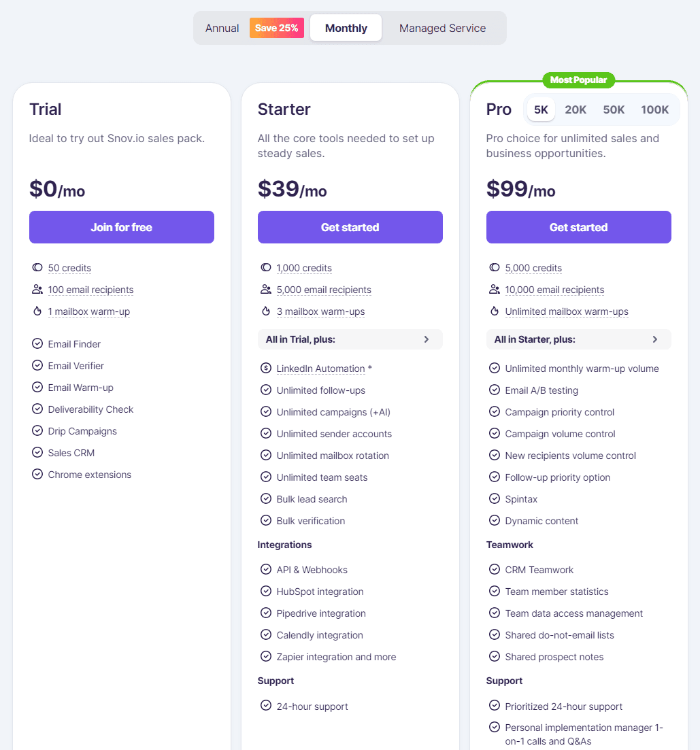Click the dollar icon beside LinkedIn Automation
Image resolution: width=700 pixels, height=750 pixels.
265,368
